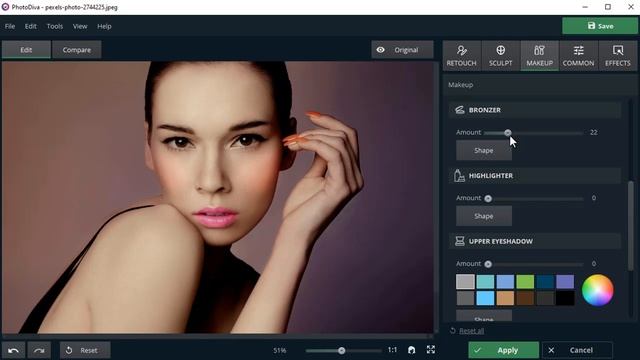Viewport: 640px width, 360px height.
Task: Select the dark brown eyeshadow swatch
Action: coord(525,298)
